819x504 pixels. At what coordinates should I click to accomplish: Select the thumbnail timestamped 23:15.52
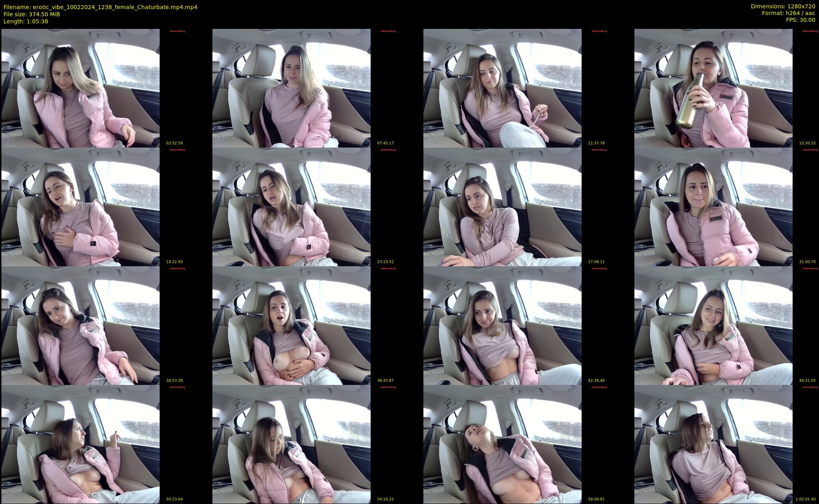pyautogui.click(x=291, y=207)
